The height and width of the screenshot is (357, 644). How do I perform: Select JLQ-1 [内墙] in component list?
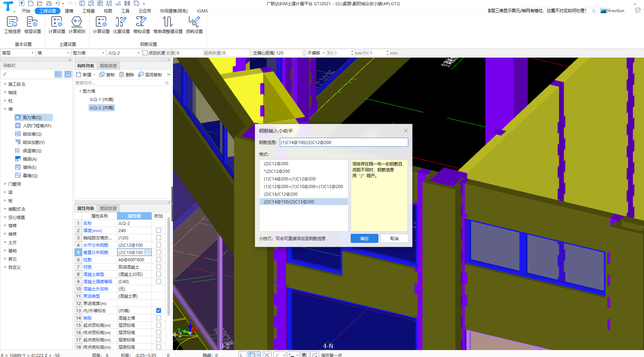[101, 100]
